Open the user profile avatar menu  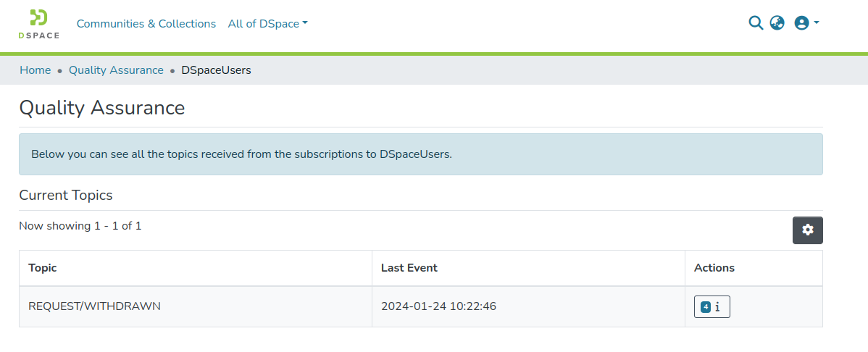click(x=806, y=23)
